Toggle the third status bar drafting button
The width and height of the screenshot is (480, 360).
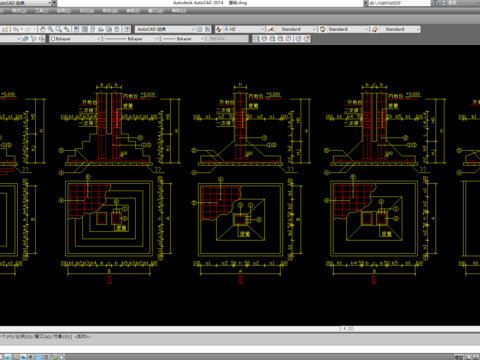coord(23,357)
